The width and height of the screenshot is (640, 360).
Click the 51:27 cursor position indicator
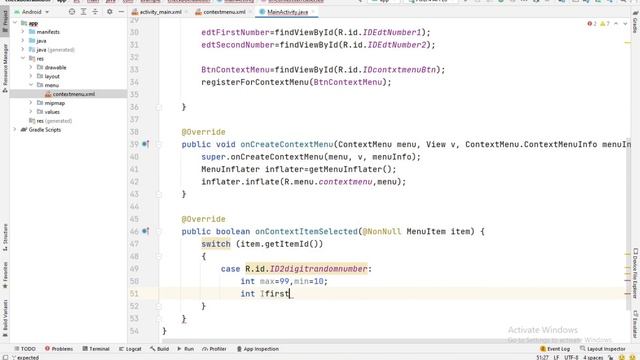click(x=542, y=358)
